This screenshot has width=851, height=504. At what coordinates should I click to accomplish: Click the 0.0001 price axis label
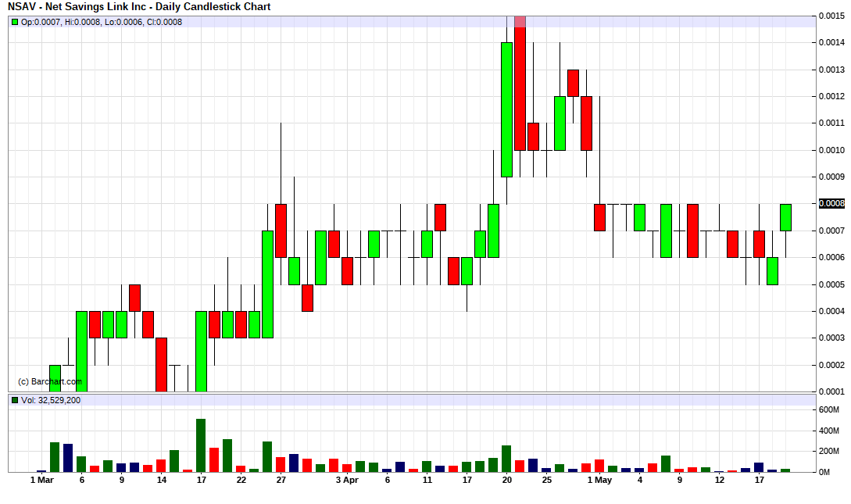[831, 391]
